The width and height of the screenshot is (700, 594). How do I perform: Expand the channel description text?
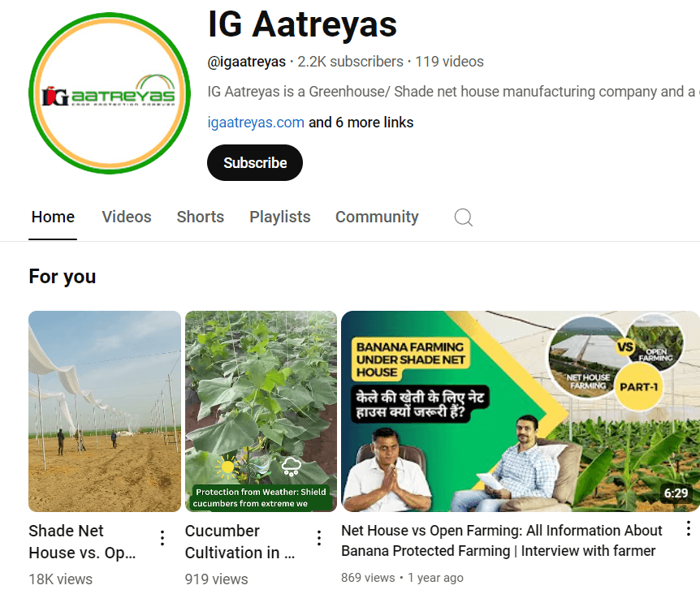click(x=453, y=92)
